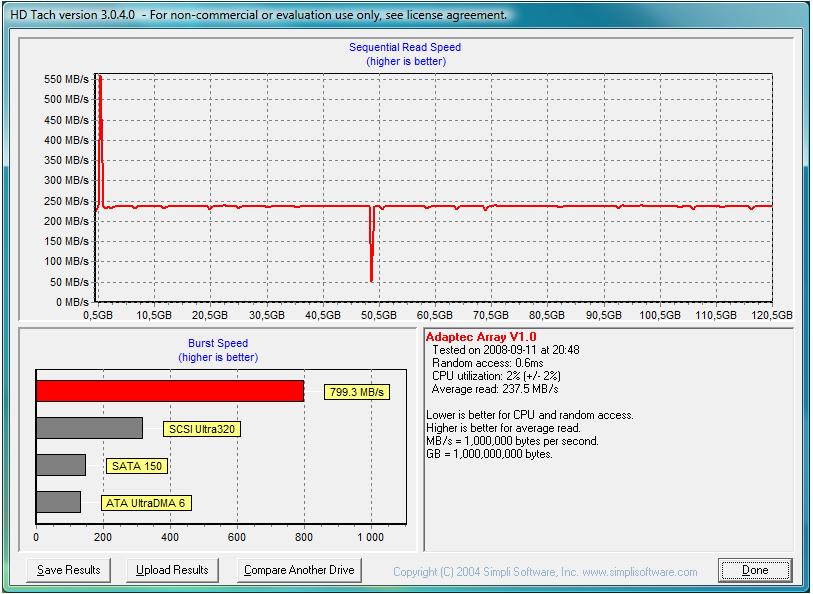
Task: Select the CPU utilization: 2% line
Action: click(496, 376)
